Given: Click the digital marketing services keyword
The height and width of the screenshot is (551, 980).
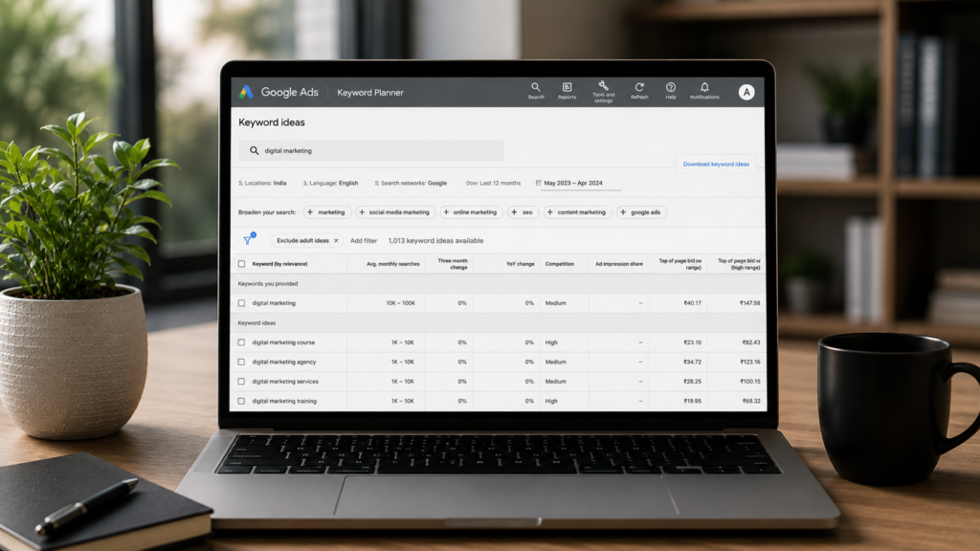Looking at the screenshot, I should (285, 381).
